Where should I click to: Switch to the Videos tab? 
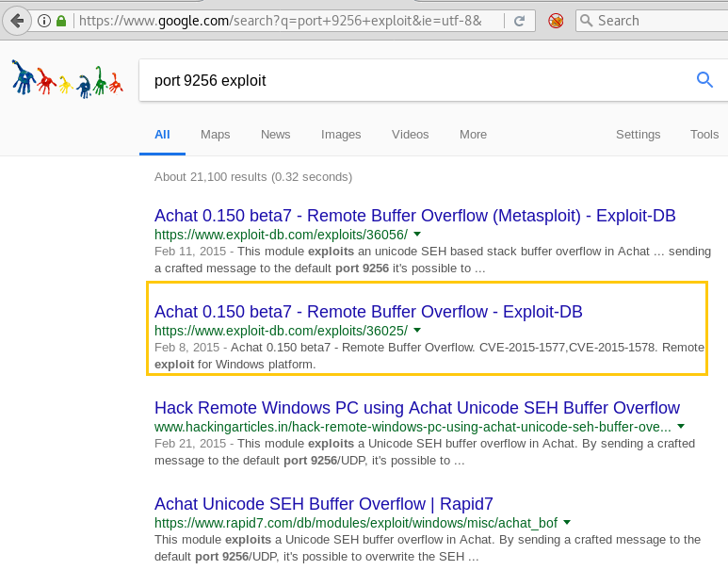click(x=410, y=135)
